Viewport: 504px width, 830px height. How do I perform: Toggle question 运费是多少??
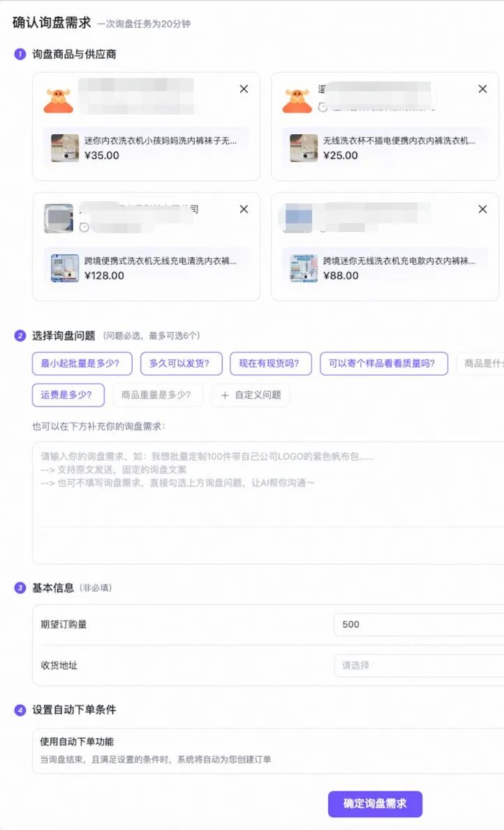68,395
